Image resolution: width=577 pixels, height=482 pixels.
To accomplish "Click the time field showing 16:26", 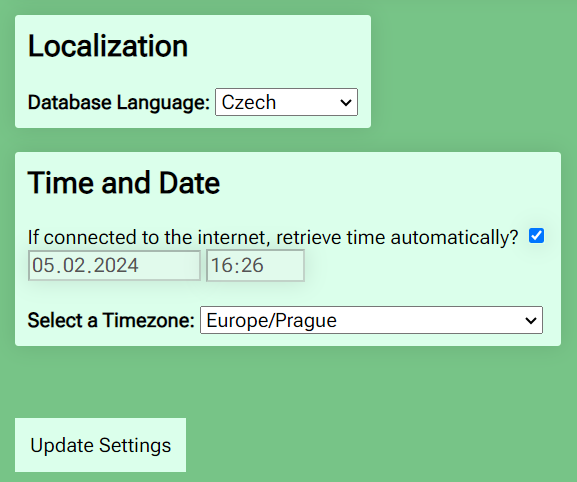I will 255,265.
